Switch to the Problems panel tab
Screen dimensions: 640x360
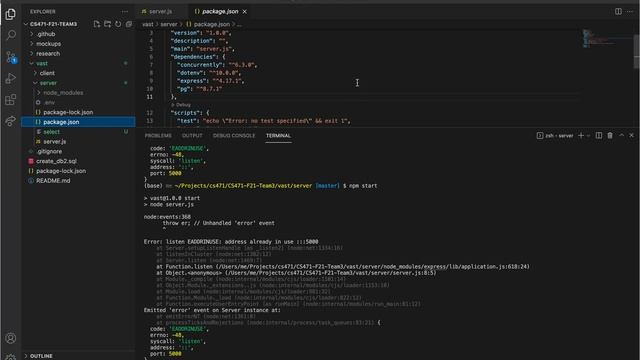click(158, 136)
